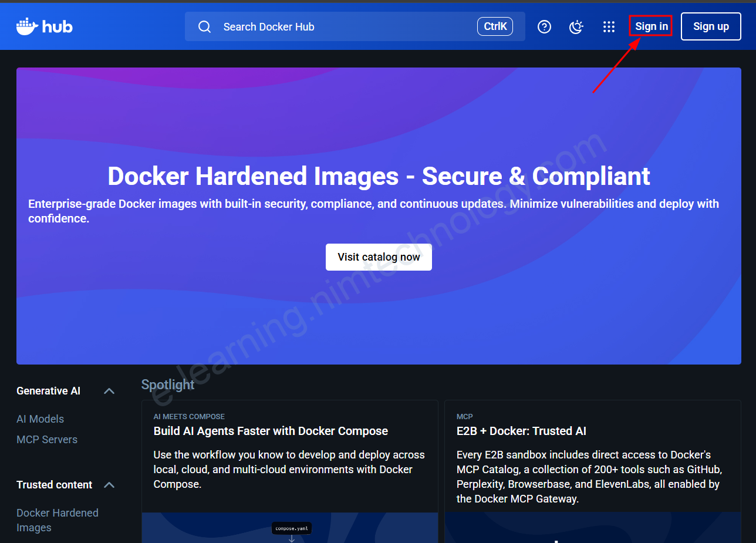Toggle the dark/light theme icon
The height and width of the screenshot is (543, 756).
[x=576, y=27]
